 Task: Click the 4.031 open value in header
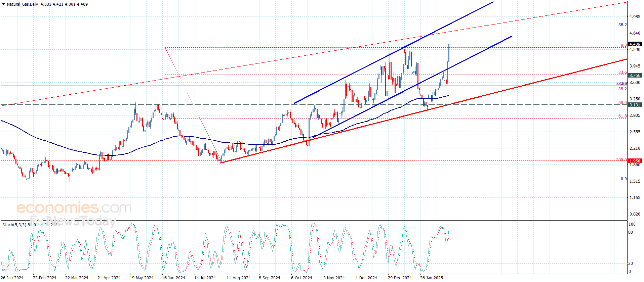pos(46,4)
